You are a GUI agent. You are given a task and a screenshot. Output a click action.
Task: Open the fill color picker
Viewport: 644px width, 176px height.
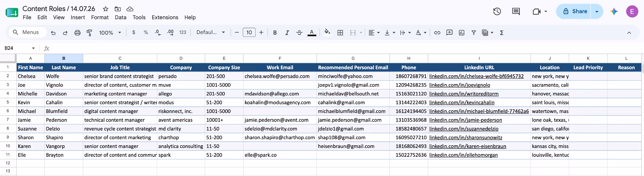(327, 32)
